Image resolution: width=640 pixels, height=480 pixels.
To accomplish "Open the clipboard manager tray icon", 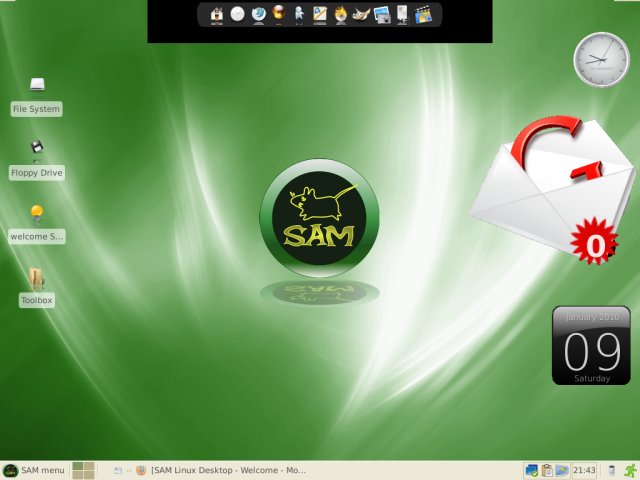I will coord(547,470).
